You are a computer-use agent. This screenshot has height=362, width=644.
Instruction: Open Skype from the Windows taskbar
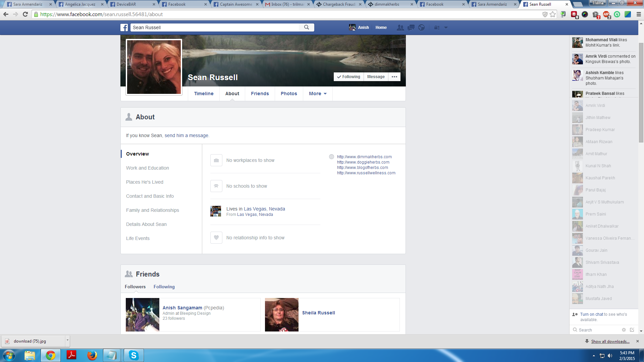[x=133, y=355]
